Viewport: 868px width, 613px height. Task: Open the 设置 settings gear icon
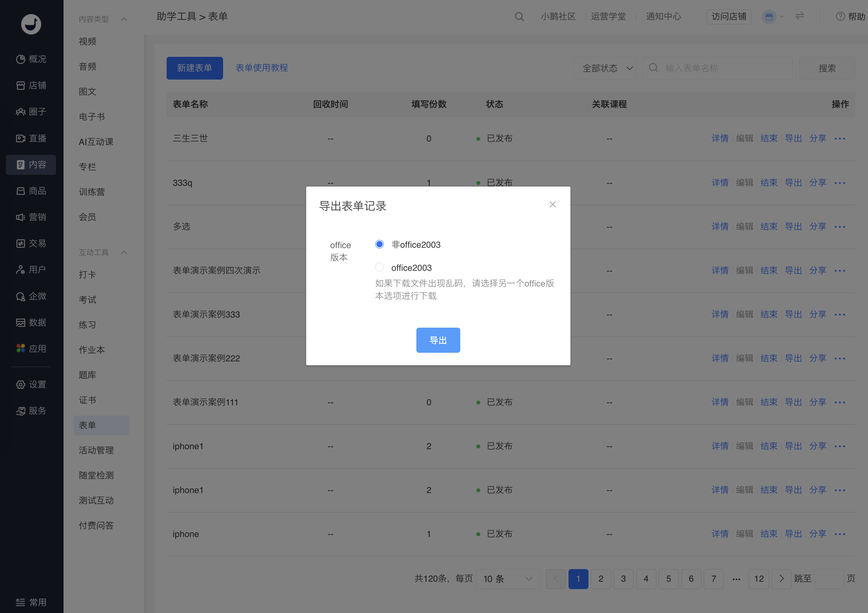[x=20, y=384]
